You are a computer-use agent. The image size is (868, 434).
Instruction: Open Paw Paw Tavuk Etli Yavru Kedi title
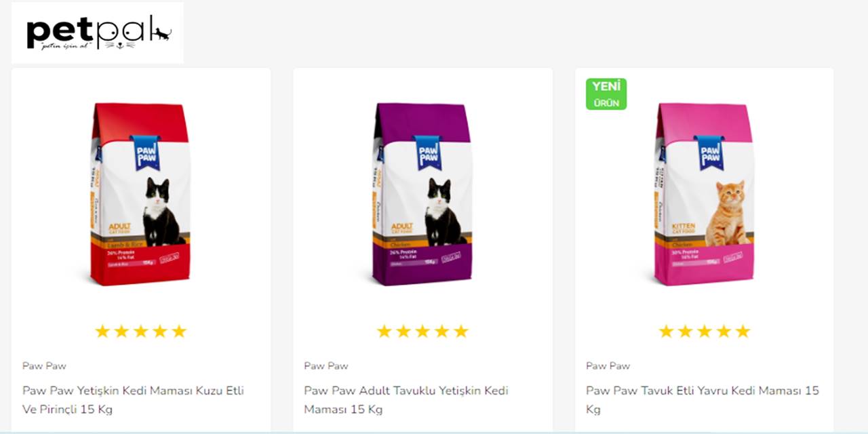pyautogui.click(x=703, y=400)
